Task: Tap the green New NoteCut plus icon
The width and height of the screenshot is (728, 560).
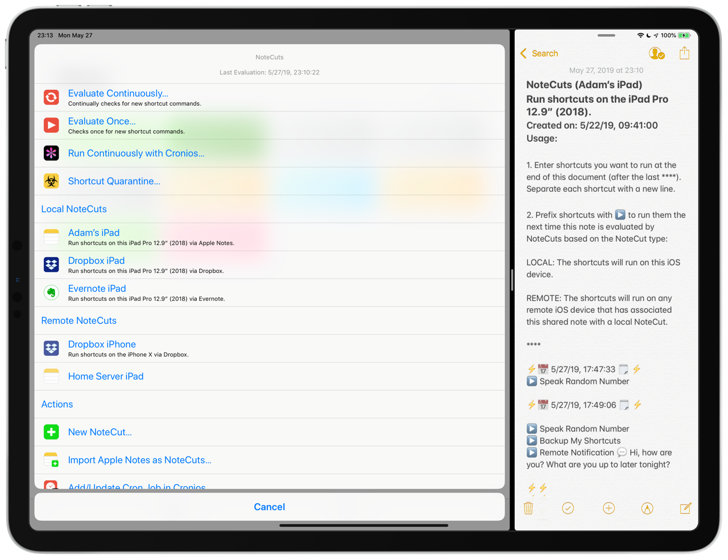Action: click(x=51, y=432)
